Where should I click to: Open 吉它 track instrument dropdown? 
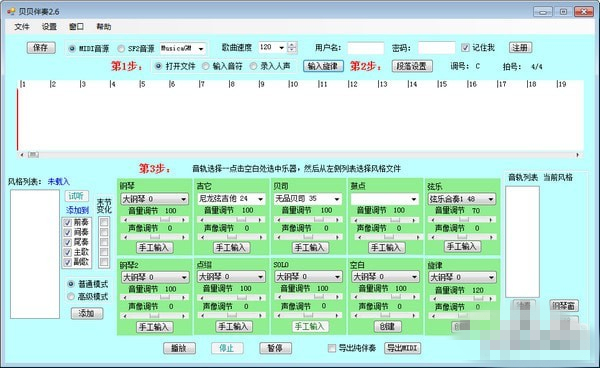[x=231, y=199]
